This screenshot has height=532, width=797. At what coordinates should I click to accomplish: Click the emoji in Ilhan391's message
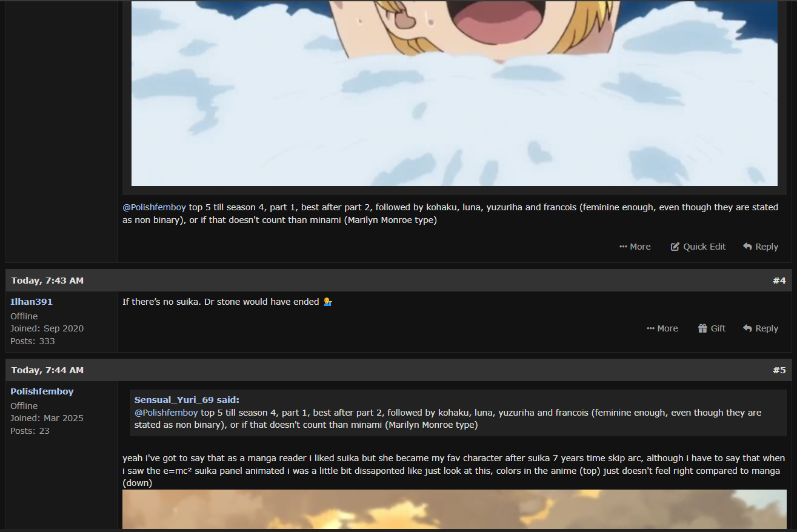click(327, 302)
